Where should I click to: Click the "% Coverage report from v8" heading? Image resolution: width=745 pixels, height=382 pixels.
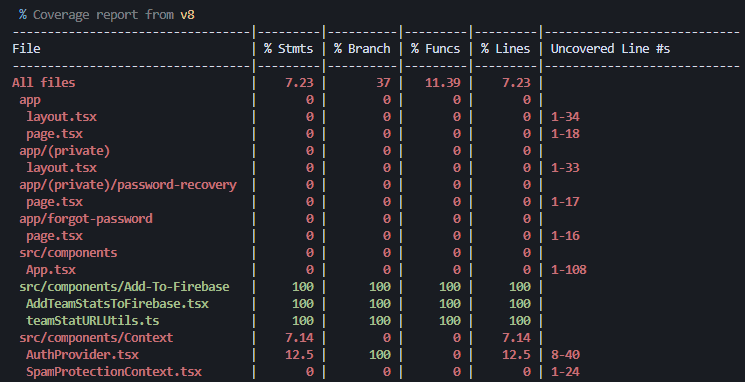coord(106,15)
